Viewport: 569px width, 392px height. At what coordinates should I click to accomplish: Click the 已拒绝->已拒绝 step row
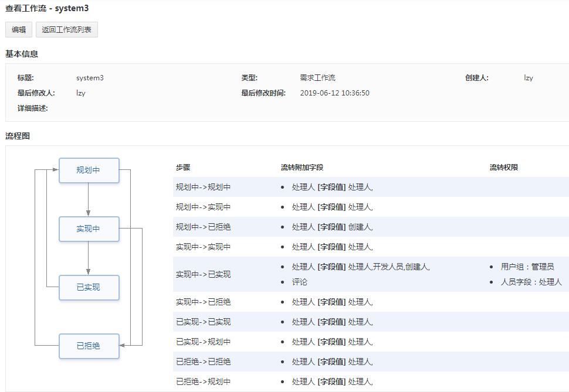tap(371, 362)
